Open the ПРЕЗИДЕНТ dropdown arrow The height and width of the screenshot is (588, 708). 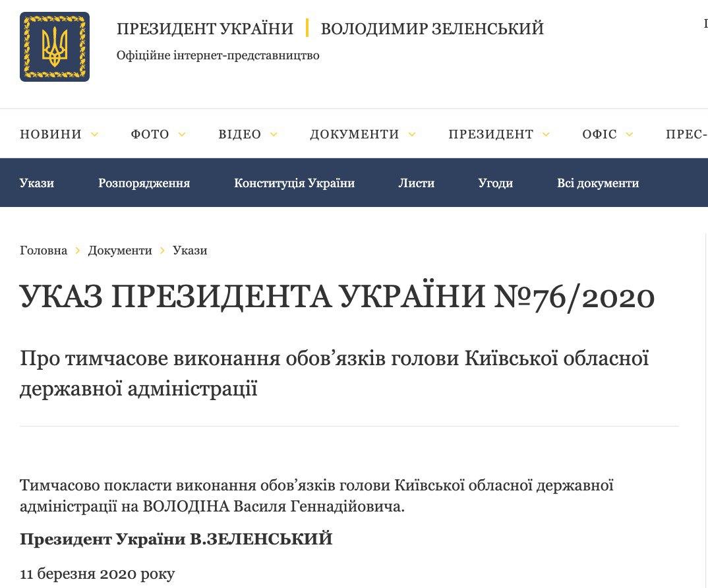click(546, 134)
